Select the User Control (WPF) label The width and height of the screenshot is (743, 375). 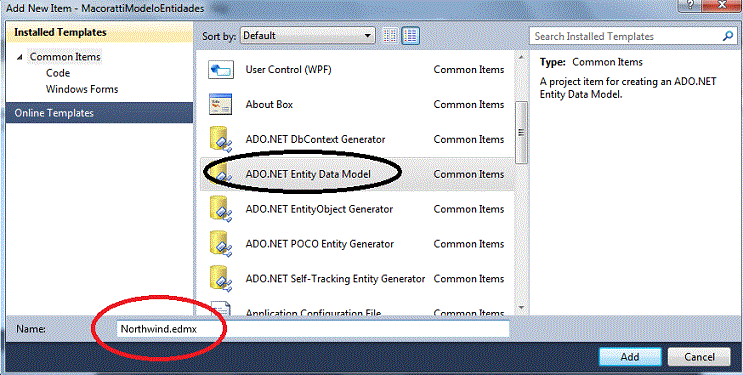coord(288,70)
